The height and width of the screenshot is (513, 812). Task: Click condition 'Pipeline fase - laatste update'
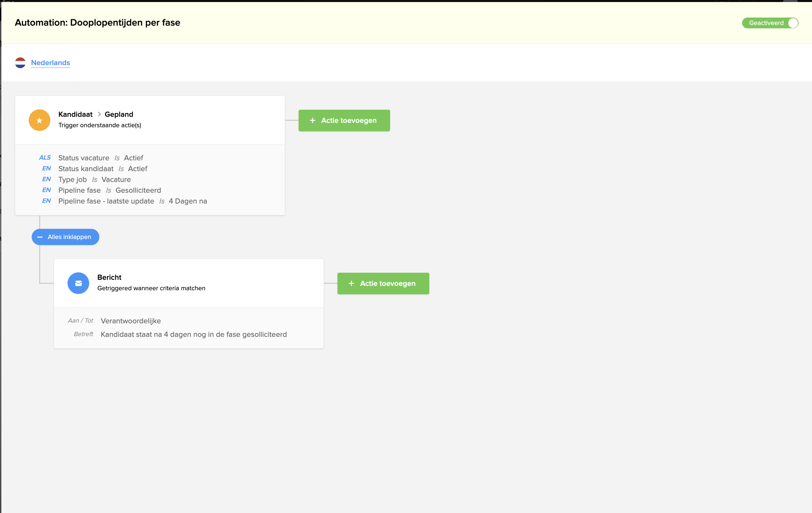[106, 201]
